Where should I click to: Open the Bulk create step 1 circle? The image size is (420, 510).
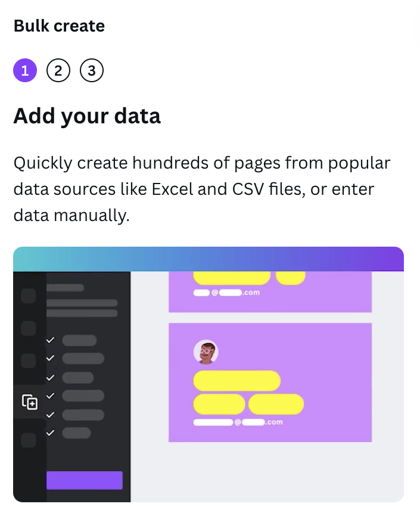coord(25,70)
